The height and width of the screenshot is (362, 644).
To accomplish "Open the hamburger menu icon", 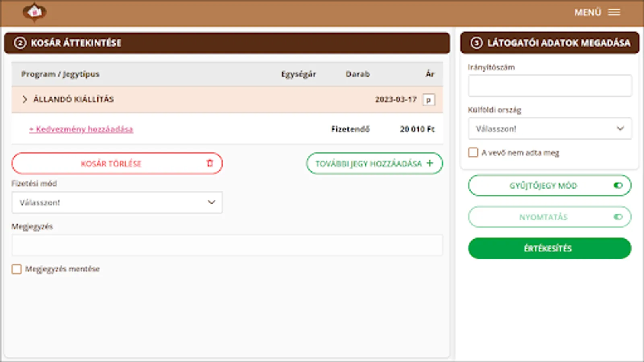I will coord(614,12).
